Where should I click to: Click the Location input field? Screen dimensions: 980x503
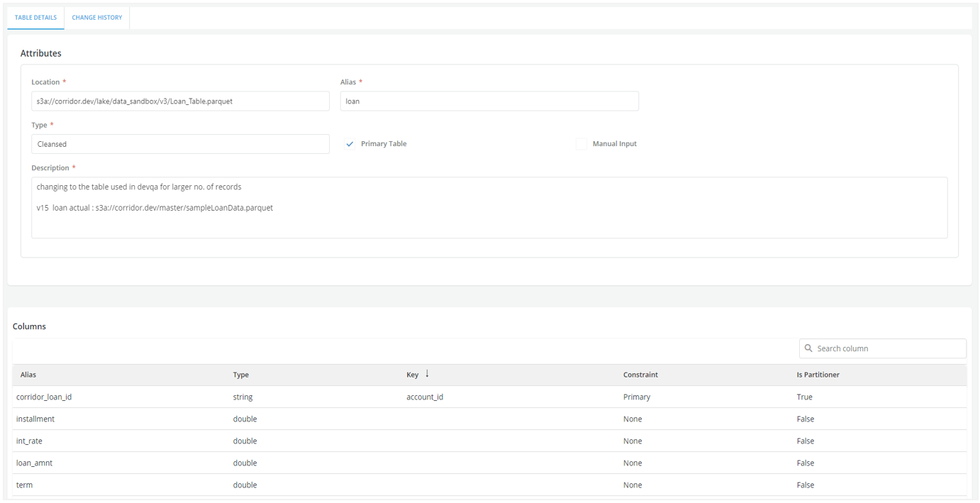(x=180, y=101)
